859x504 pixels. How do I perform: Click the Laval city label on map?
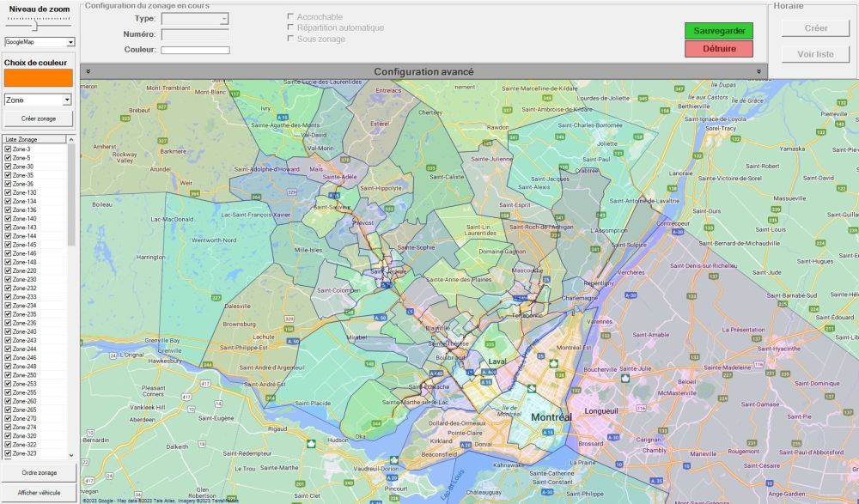pos(497,361)
